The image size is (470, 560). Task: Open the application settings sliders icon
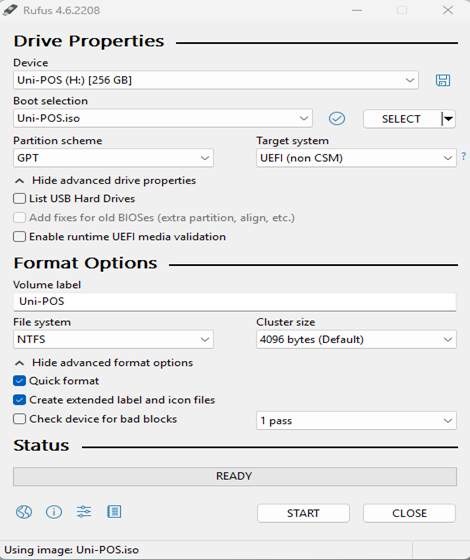84,512
